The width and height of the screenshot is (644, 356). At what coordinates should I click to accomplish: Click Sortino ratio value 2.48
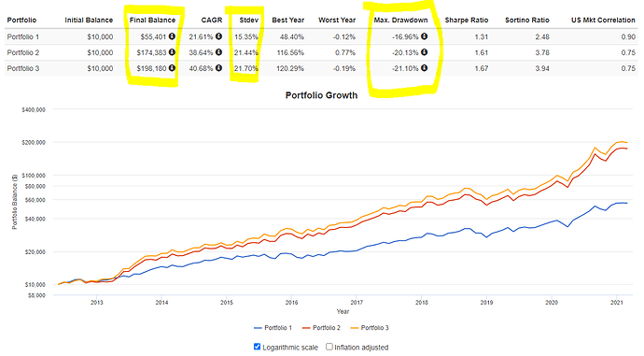(542, 36)
